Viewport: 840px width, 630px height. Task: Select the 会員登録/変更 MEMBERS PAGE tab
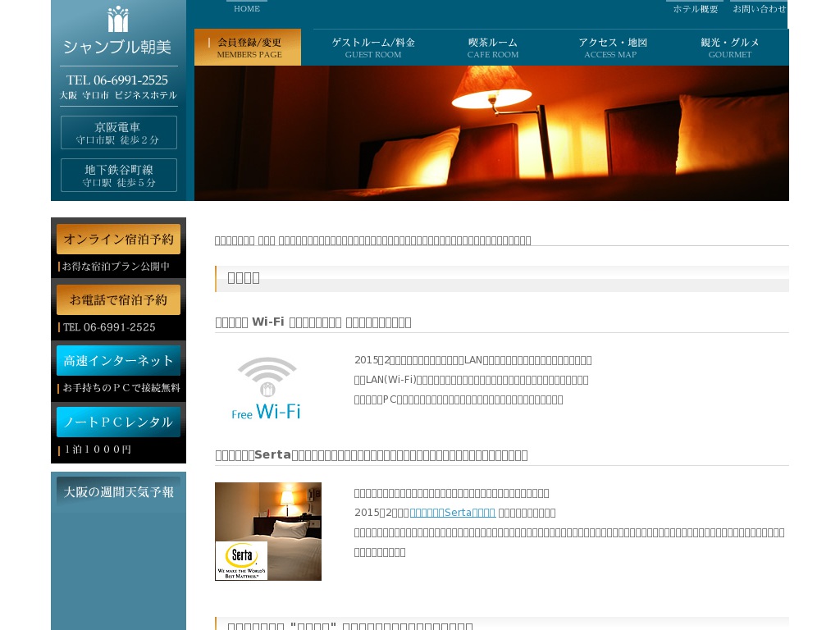pos(248,47)
